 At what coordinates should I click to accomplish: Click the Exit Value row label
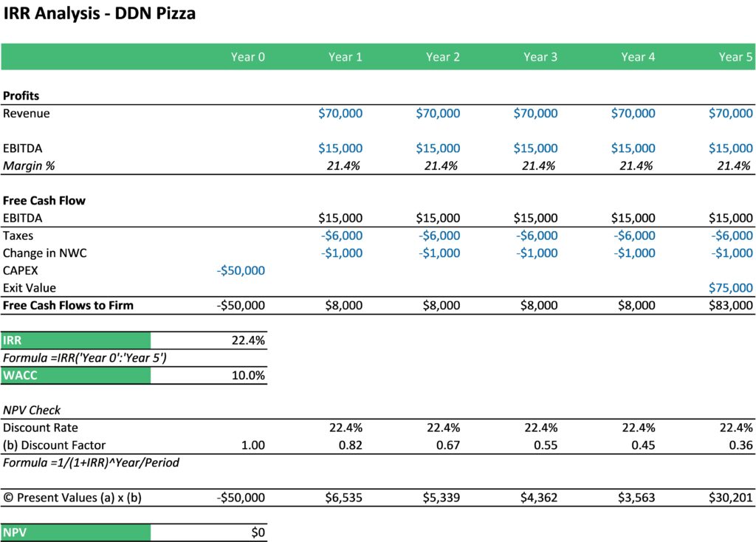(x=30, y=288)
